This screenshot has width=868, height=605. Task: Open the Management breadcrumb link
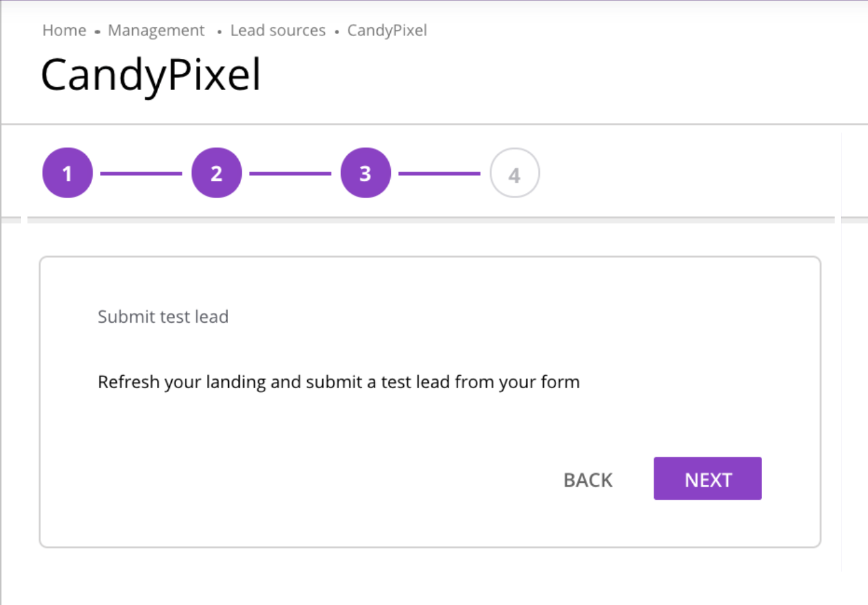click(156, 30)
